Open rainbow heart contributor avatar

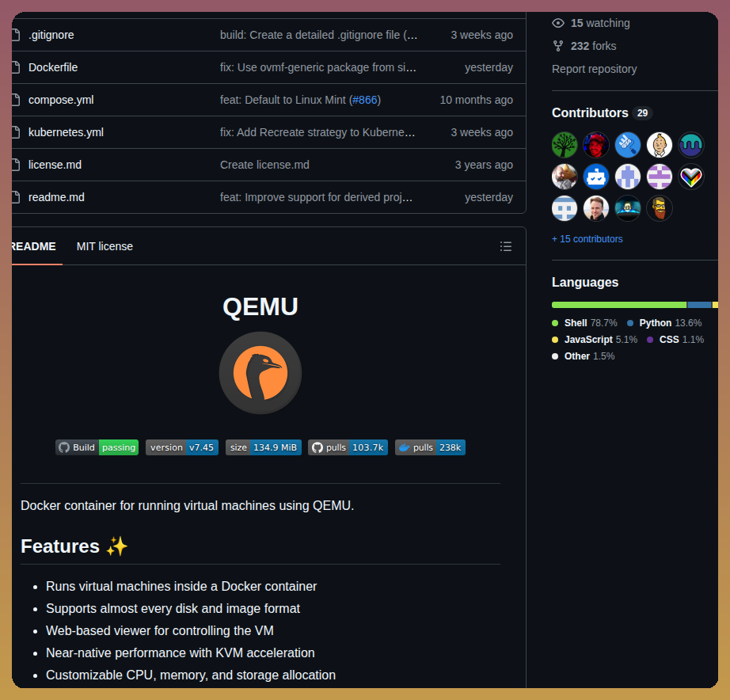coord(691,177)
